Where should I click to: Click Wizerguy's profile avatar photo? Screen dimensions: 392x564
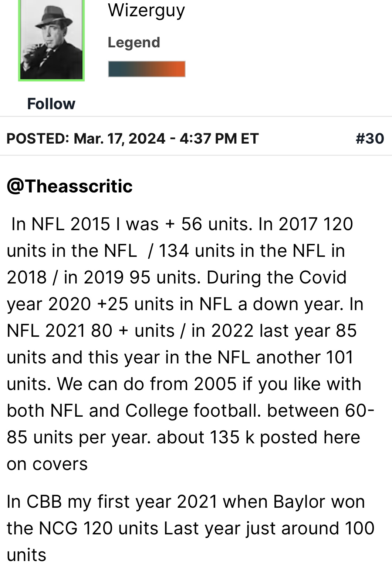click(51, 41)
